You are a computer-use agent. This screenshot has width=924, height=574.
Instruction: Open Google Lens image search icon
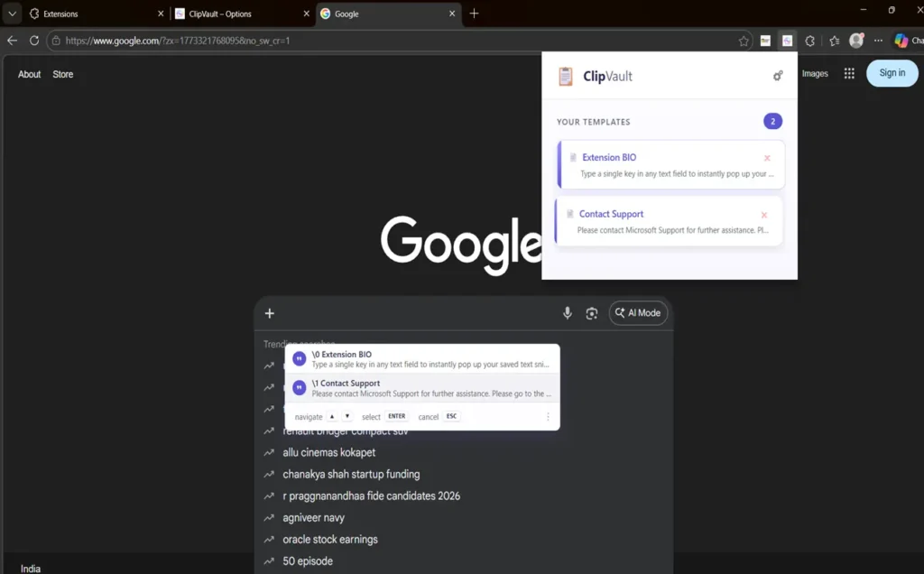pos(591,312)
